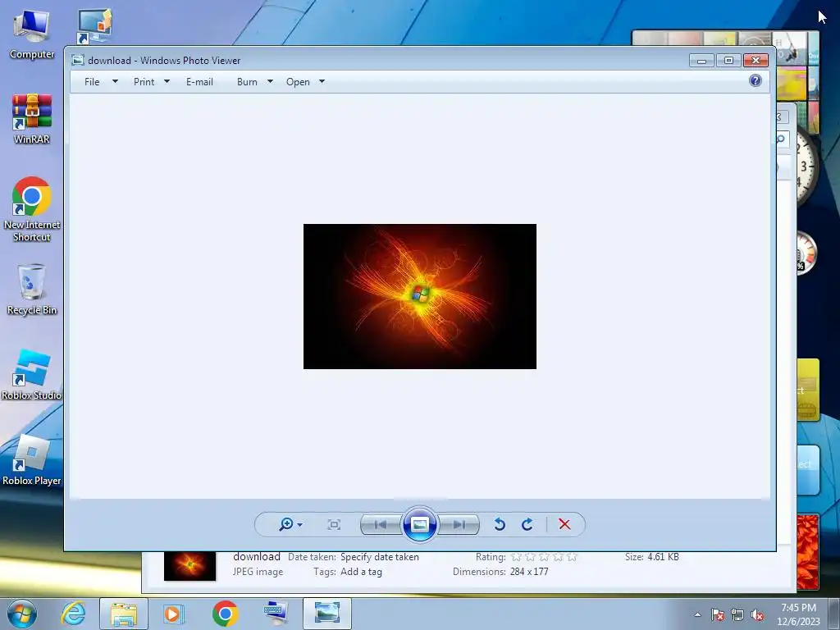The width and height of the screenshot is (840, 630).
Task: Open the zoom magnifier control
Action: click(286, 524)
